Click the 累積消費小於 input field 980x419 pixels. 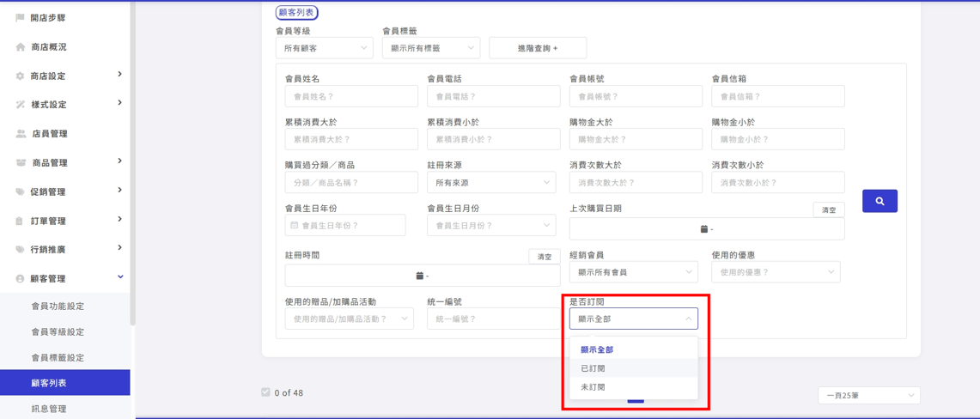point(494,139)
